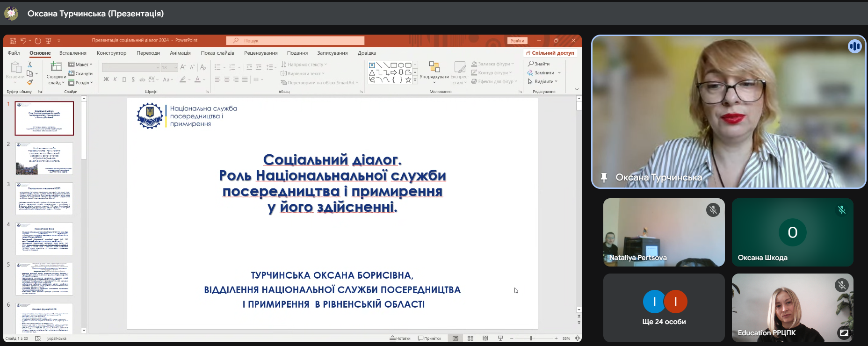Toggle the Нотатки notes pane
The width and height of the screenshot is (868, 346).
(x=400, y=338)
